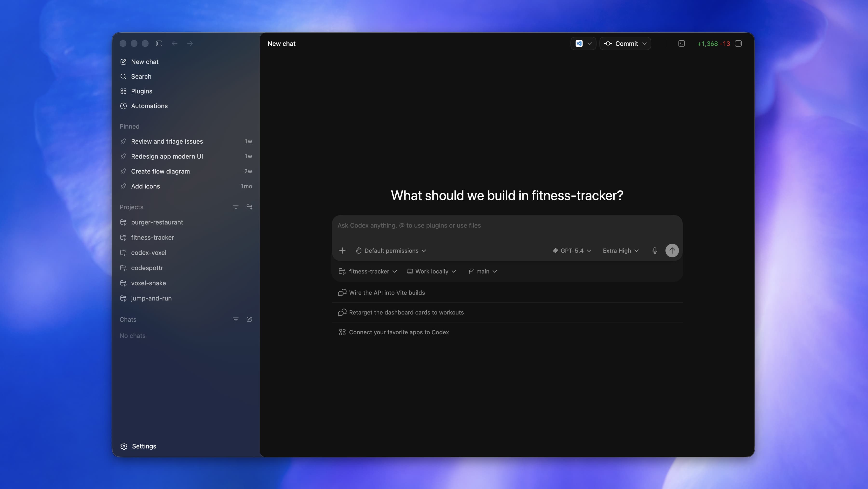The width and height of the screenshot is (868, 489).
Task: Click the Commit button
Action: pyautogui.click(x=625, y=43)
